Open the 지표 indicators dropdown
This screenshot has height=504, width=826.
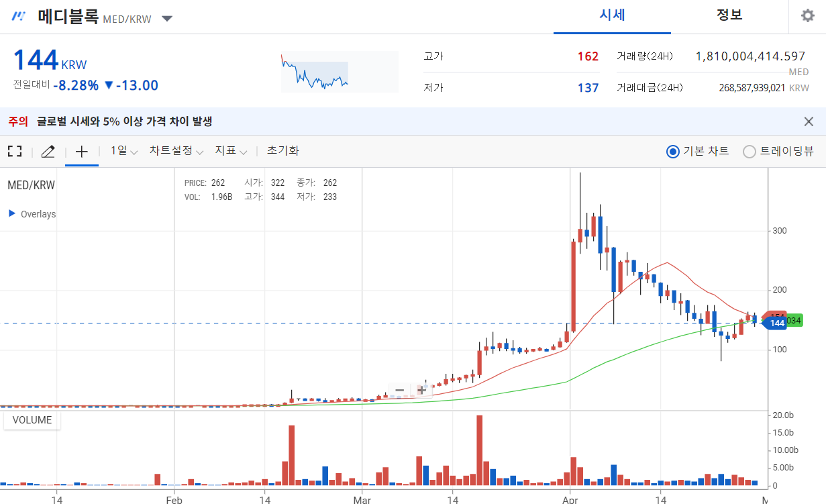[x=231, y=152]
